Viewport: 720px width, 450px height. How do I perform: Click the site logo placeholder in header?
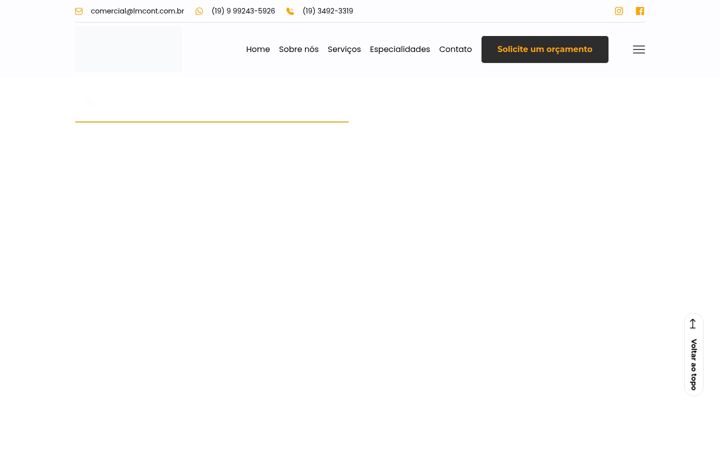pyautogui.click(x=129, y=49)
